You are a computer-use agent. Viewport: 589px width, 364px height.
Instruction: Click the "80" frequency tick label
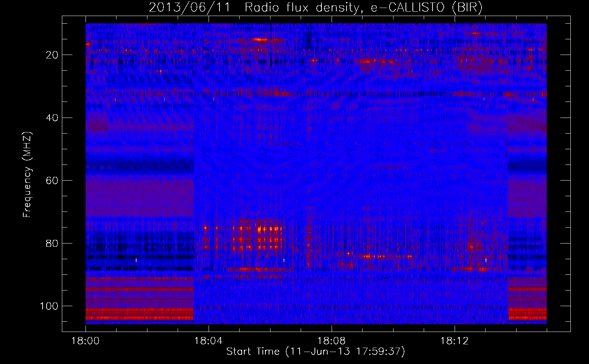pos(52,243)
